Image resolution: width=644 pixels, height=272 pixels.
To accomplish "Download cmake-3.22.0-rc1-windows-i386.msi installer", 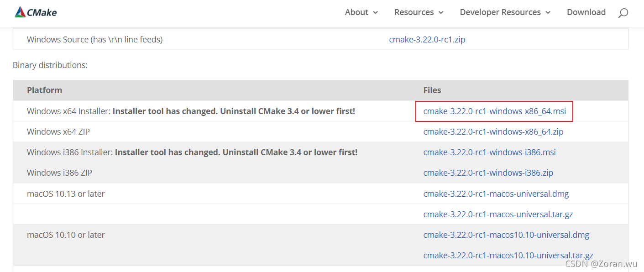I will [x=489, y=152].
